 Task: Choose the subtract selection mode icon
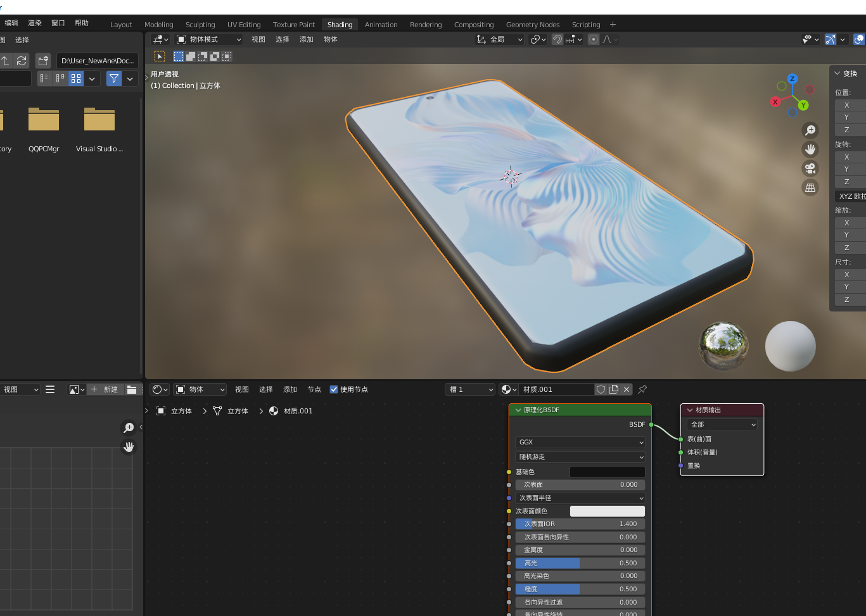point(203,56)
